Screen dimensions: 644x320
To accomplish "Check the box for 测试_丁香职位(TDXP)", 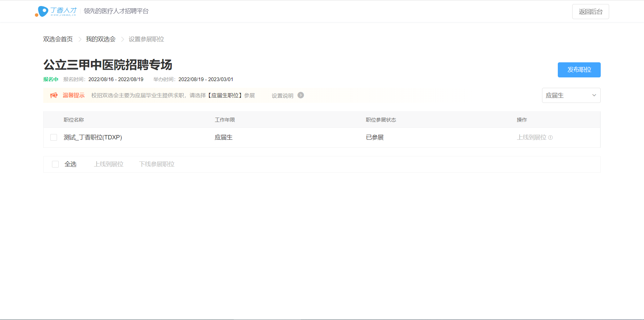I will (x=54, y=137).
